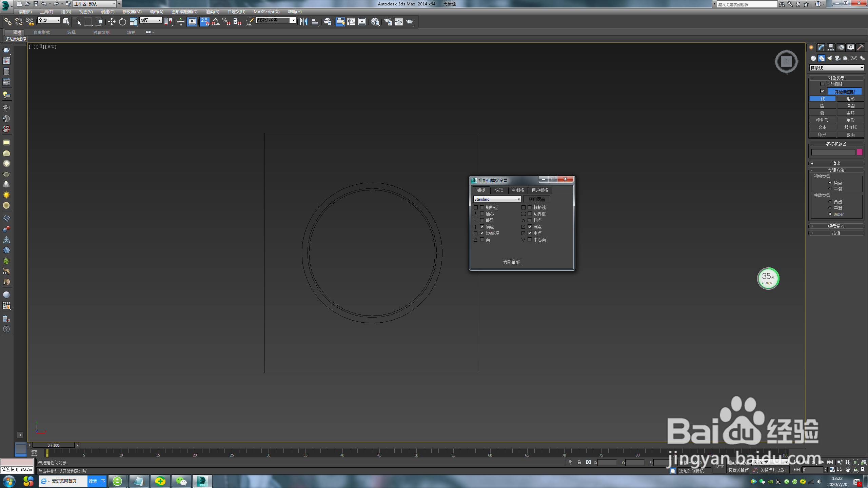868x488 pixels.
Task: Expand the 键盘输入 rollout
Action: click(836, 226)
